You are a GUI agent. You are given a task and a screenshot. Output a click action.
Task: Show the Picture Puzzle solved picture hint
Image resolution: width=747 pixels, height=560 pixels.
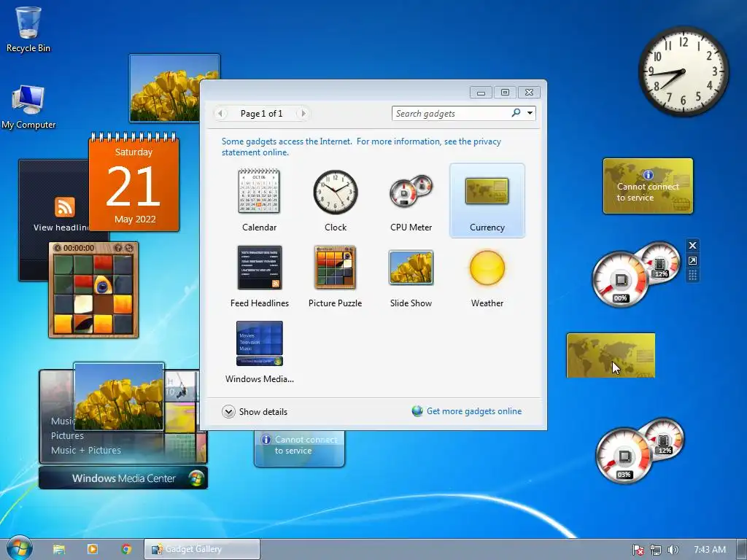[x=118, y=248]
